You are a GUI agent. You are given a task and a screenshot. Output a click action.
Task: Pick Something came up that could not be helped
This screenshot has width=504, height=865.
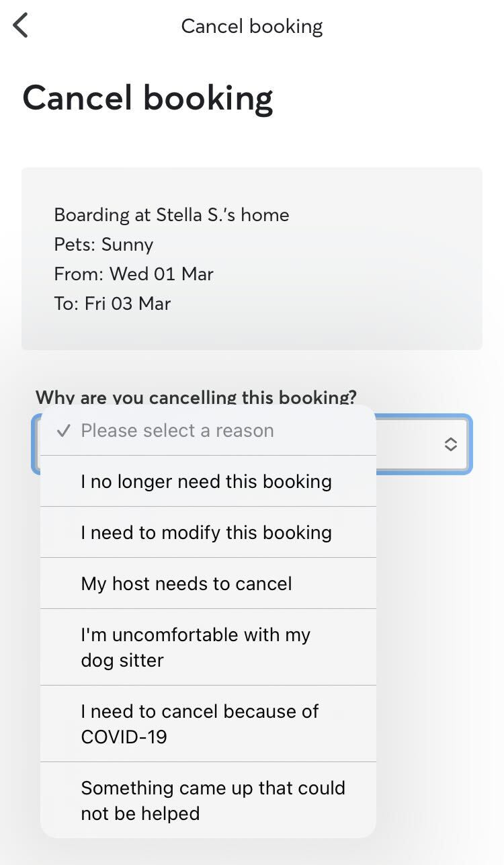(212, 800)
